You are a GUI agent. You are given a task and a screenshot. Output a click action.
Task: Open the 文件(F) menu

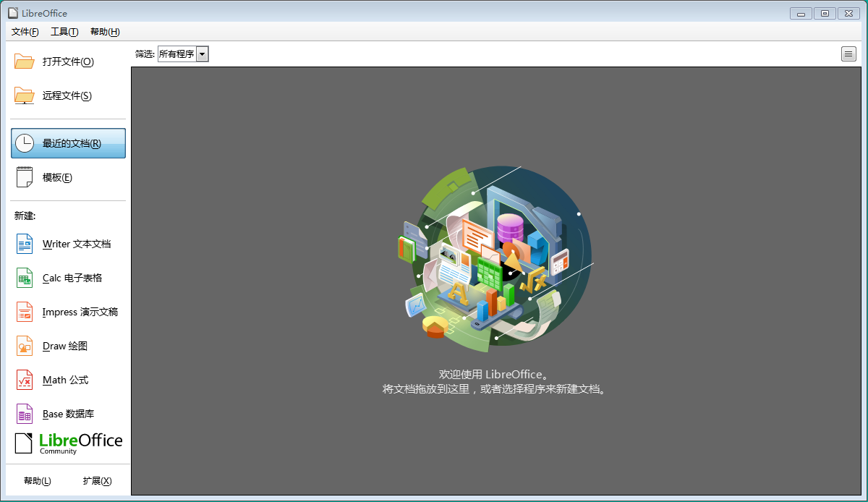tap(25, 32)
